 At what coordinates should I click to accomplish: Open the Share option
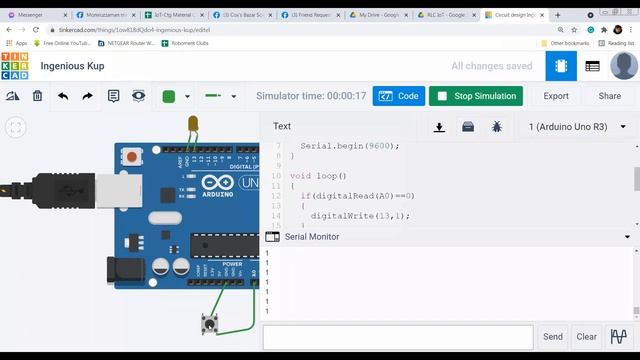(x=609, y=96)
